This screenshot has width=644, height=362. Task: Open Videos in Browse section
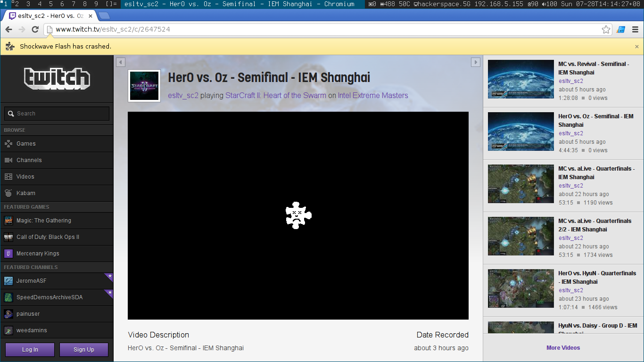[57, 177]
